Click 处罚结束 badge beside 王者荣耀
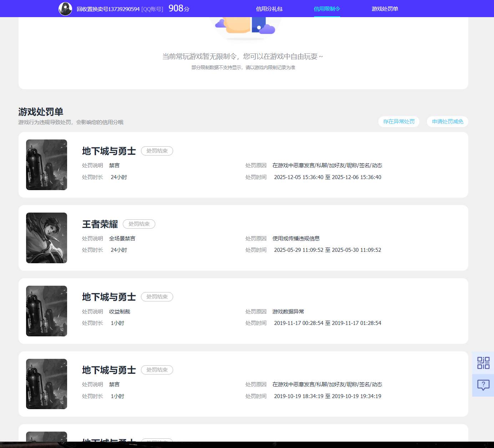 click(x=139, y=224)
